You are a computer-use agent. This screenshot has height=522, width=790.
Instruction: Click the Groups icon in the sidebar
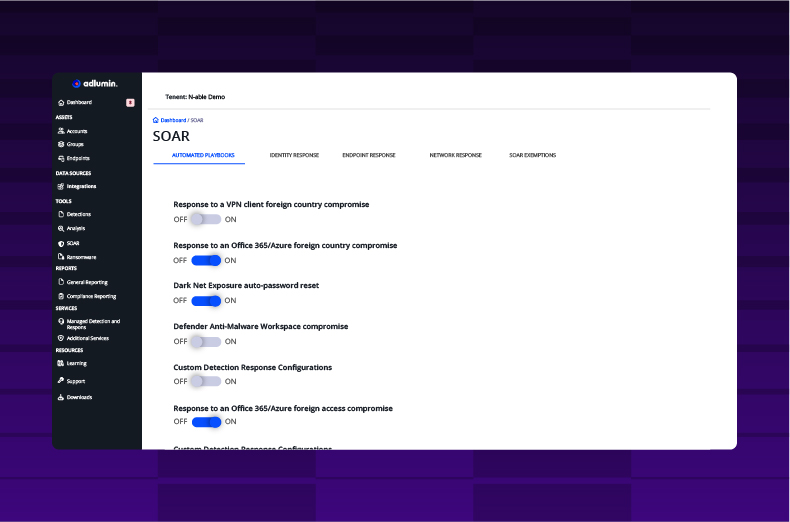pos(61,144)
